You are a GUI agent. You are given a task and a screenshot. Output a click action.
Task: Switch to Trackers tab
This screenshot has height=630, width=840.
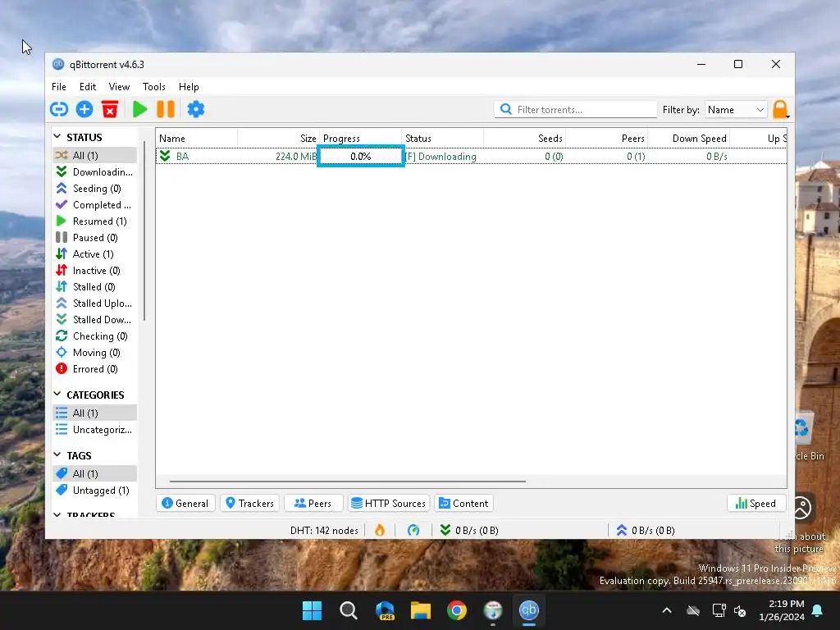point(249,504)
